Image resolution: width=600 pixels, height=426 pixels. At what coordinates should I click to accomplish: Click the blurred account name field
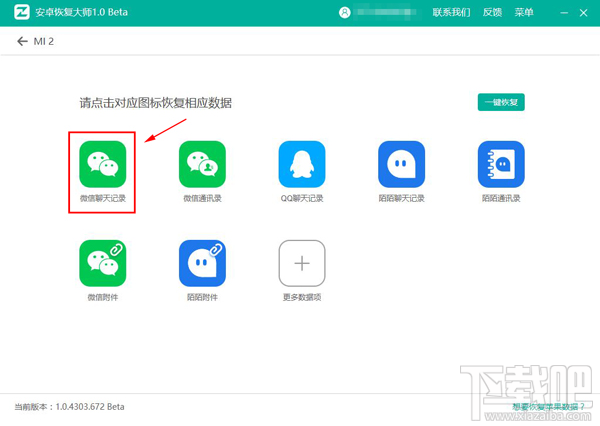tap(385, 12)
